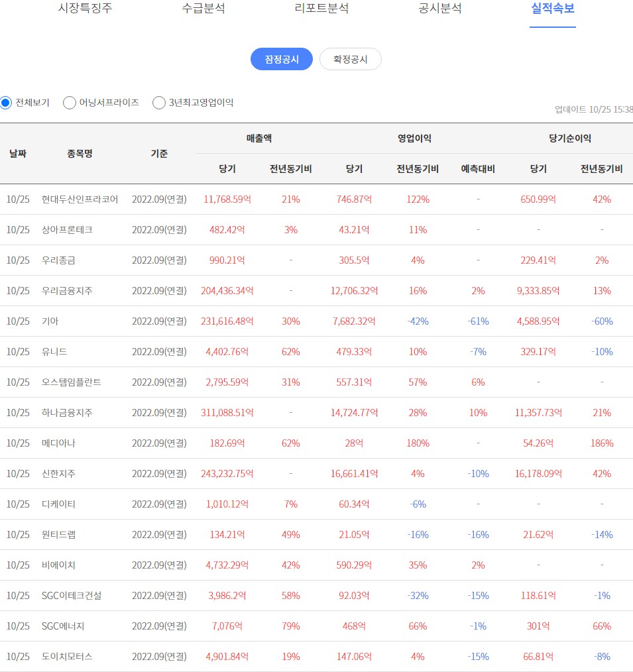Click 당기순이익 group header
Image resolution: width=633 pixels, height=672 pixels.
[x=570, y=139]
